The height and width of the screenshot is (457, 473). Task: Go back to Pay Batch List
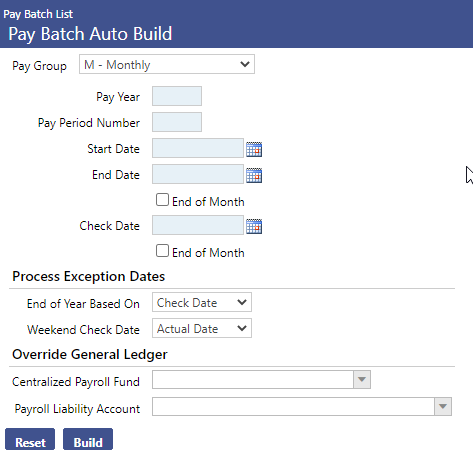[38, 14]
